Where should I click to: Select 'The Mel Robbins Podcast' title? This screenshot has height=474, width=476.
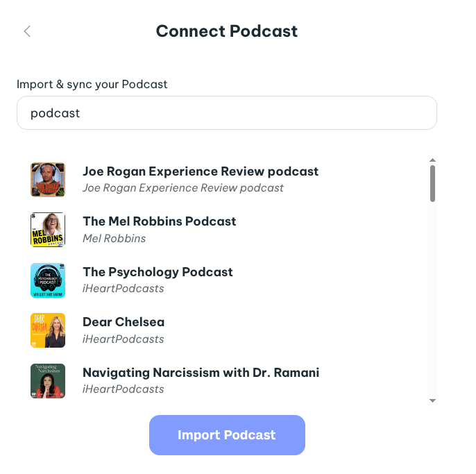coord(160,221)
